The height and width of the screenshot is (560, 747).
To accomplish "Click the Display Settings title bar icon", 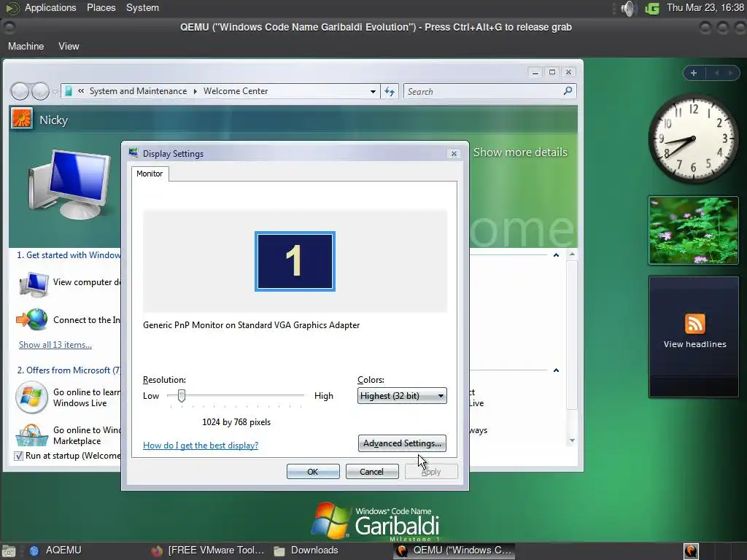I will [133, 153].
